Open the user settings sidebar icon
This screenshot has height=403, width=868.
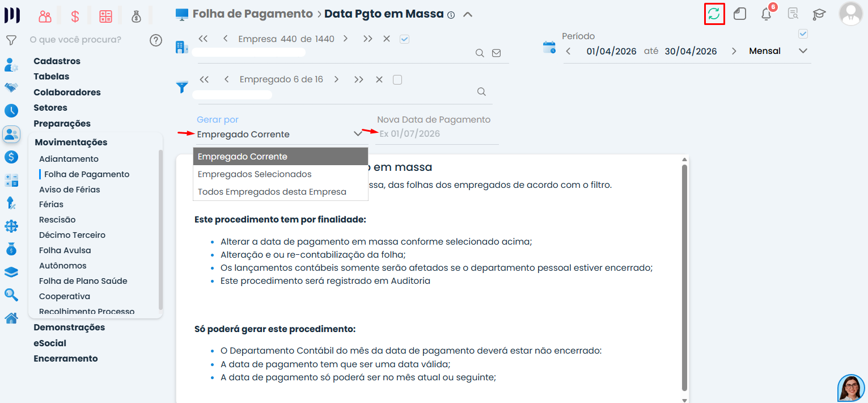[x=11, y=64]
